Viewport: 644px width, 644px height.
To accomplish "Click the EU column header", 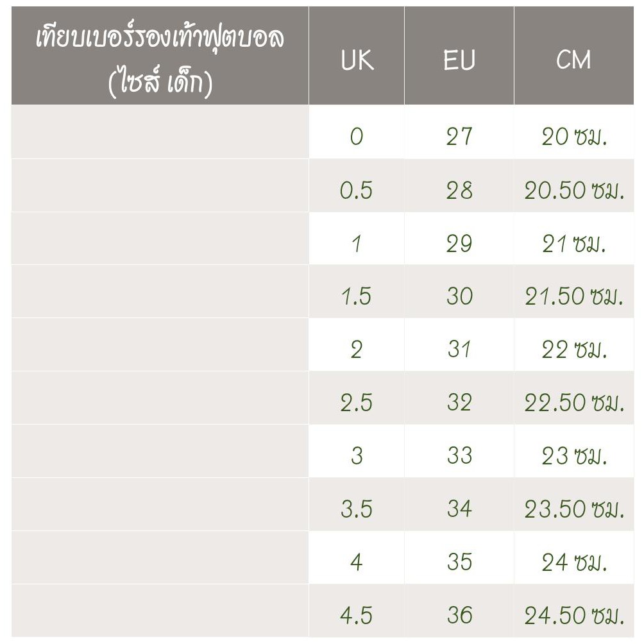I will pyautogui.click(x=459, y=60).
